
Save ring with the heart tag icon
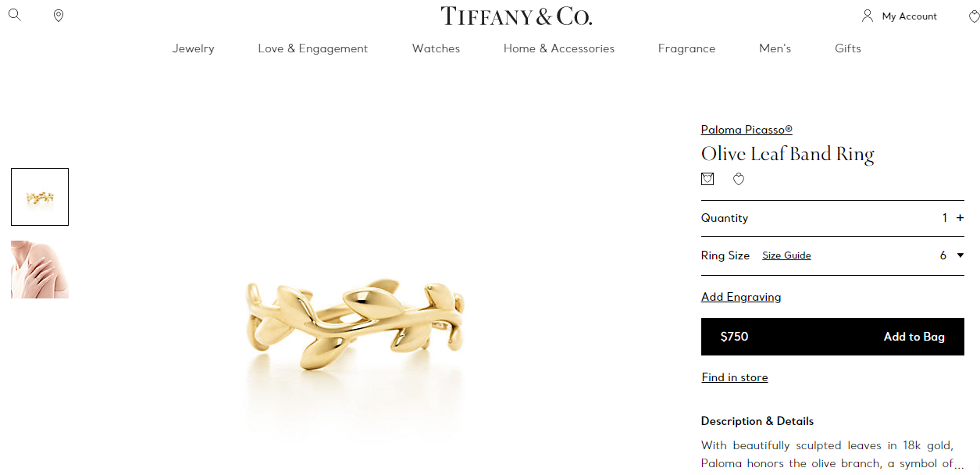point(739,179)
